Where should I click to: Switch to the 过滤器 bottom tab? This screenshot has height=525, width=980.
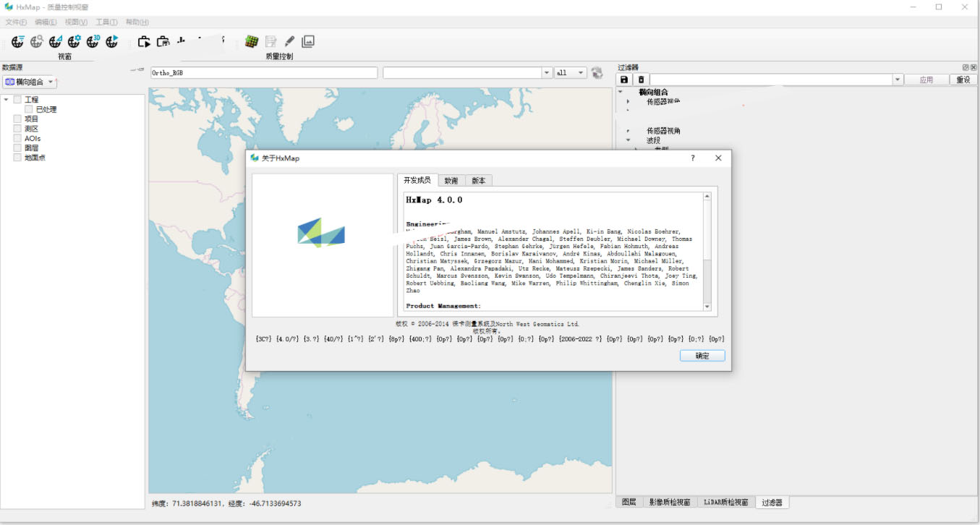coord(772,502)
